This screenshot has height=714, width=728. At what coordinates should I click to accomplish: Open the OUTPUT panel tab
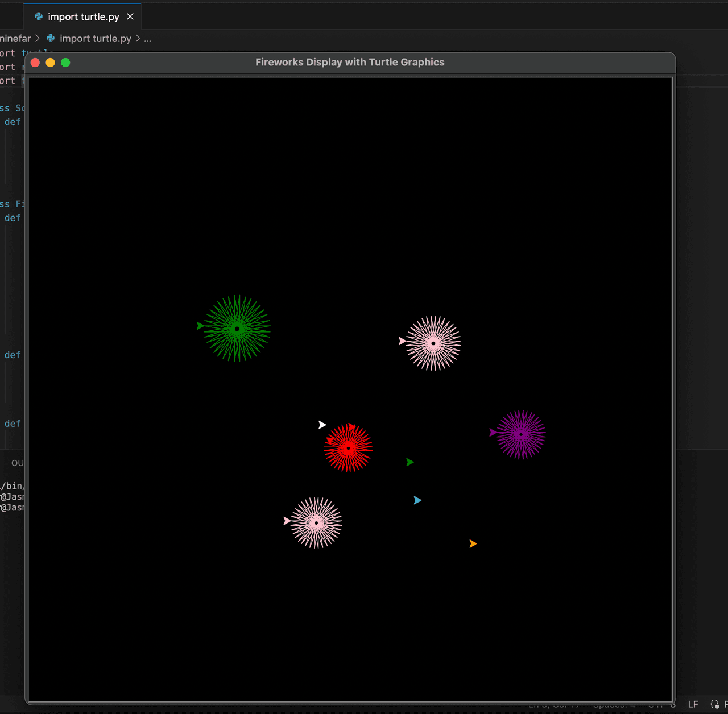18,463
